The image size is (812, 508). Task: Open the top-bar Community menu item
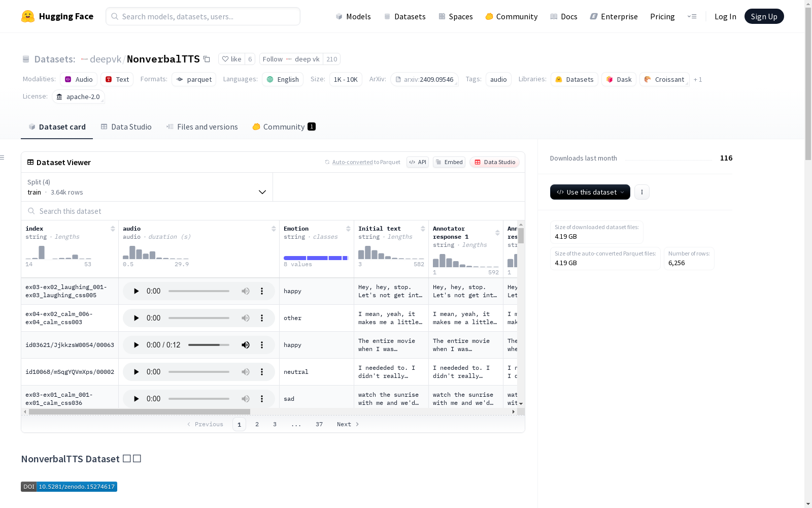(512, 16)
